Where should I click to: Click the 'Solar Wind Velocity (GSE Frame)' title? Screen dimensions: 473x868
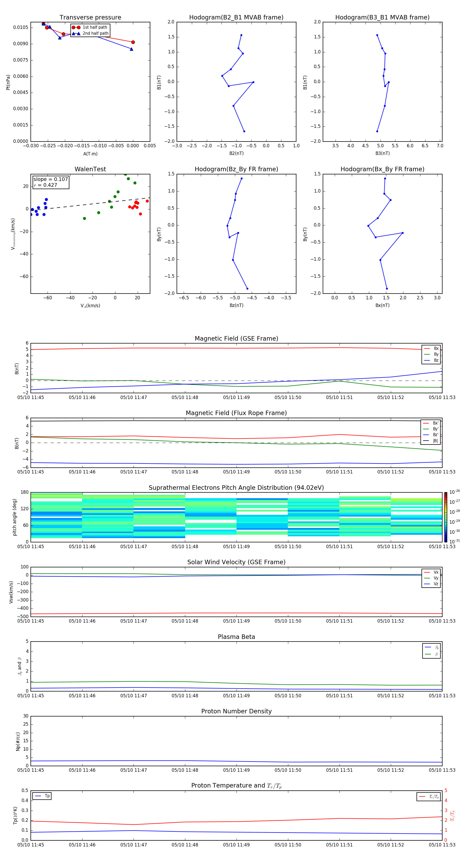(236, 562)
